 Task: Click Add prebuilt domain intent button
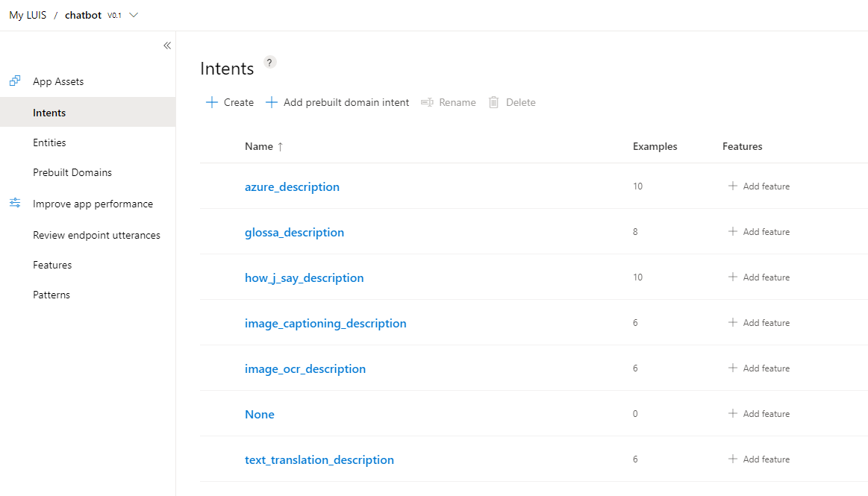pos(337,102)
